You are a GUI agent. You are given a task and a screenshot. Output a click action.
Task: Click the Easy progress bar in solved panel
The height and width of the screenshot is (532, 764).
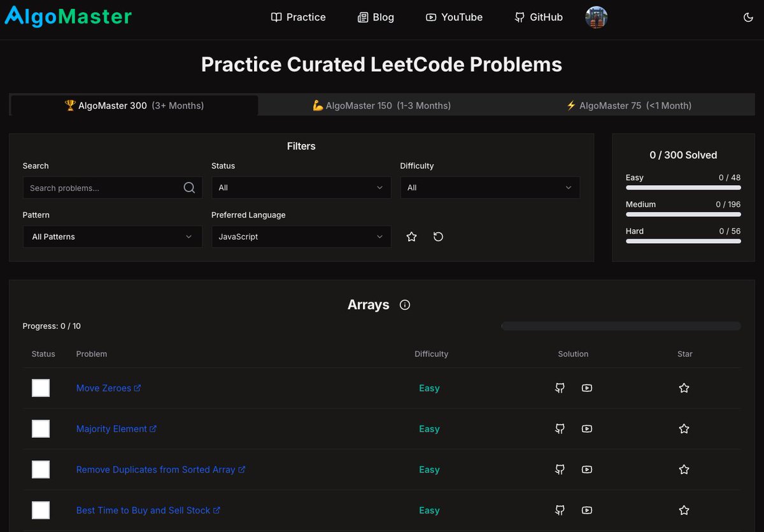(683, 188)
